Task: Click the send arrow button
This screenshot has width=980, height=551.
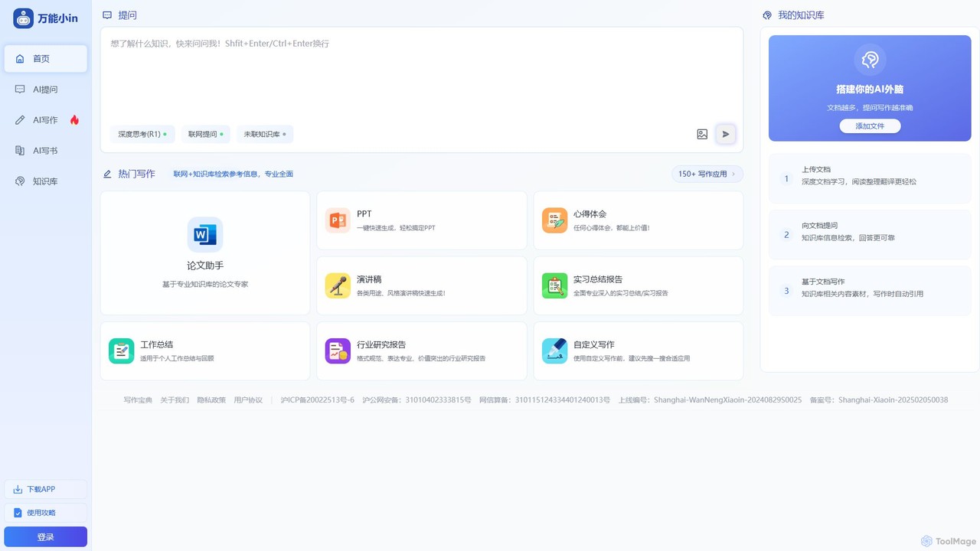Action: [x=726, y=134]
